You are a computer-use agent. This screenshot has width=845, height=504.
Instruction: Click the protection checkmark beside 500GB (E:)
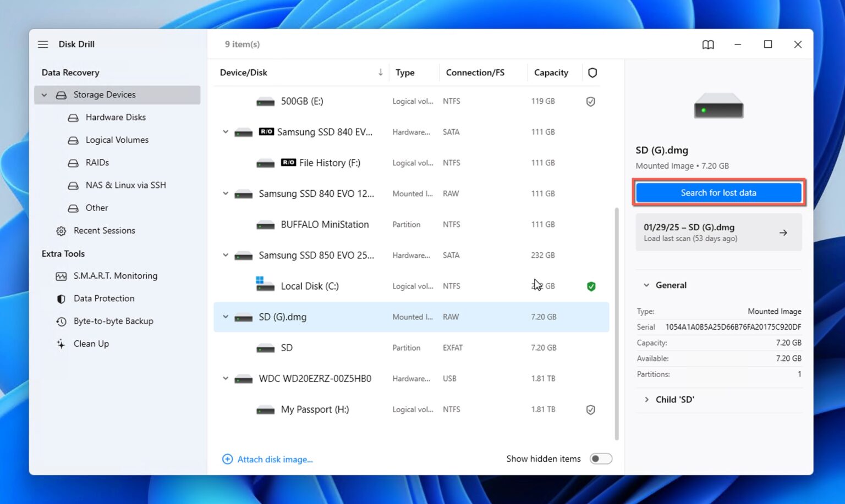pyautogui.click(x=591, y=101)
